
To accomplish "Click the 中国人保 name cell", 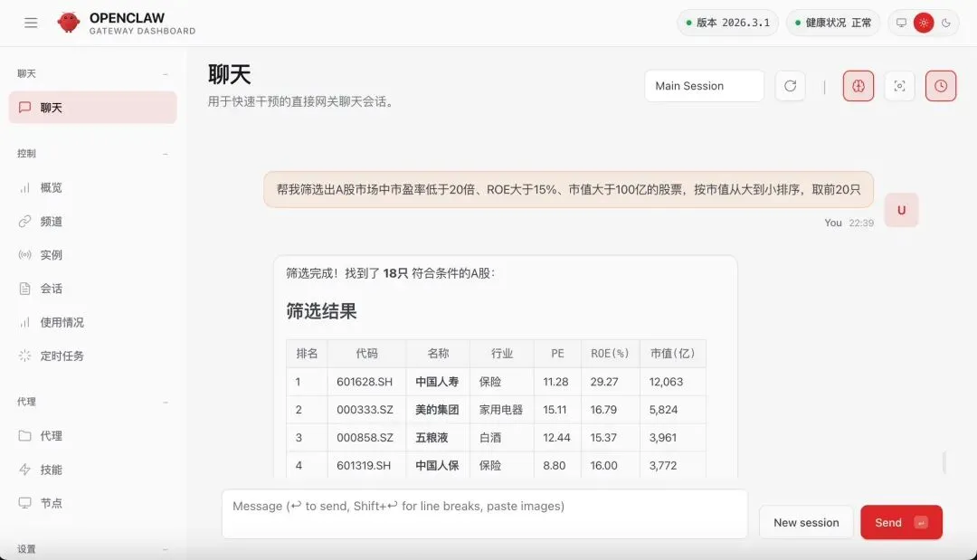I will pos(437,465).
